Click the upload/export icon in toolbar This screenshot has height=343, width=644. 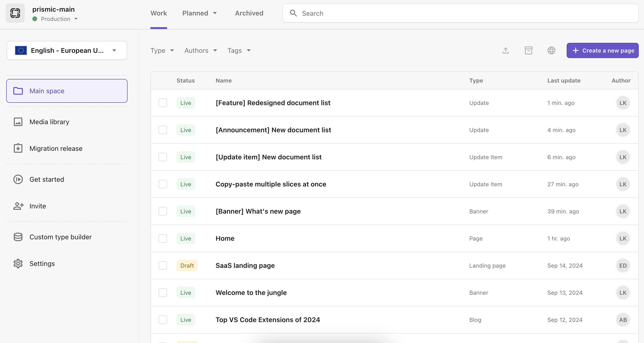pyautogui.click(x=505, y=50)
